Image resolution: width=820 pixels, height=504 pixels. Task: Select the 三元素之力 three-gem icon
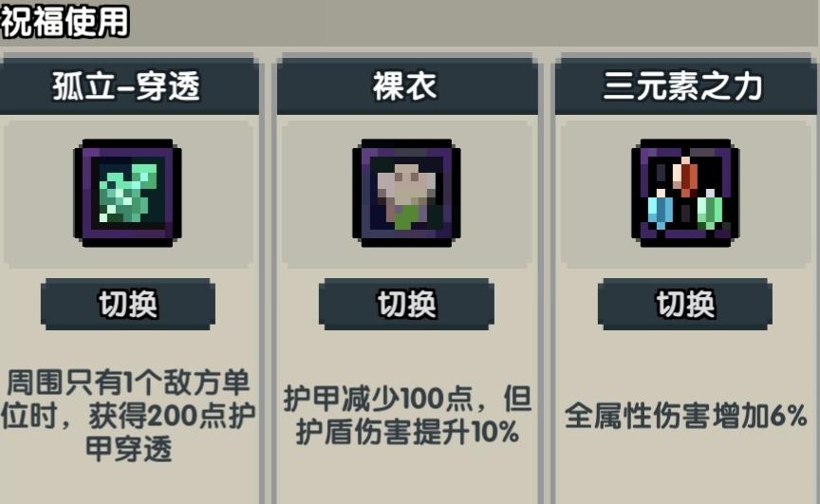click(685, 193)
